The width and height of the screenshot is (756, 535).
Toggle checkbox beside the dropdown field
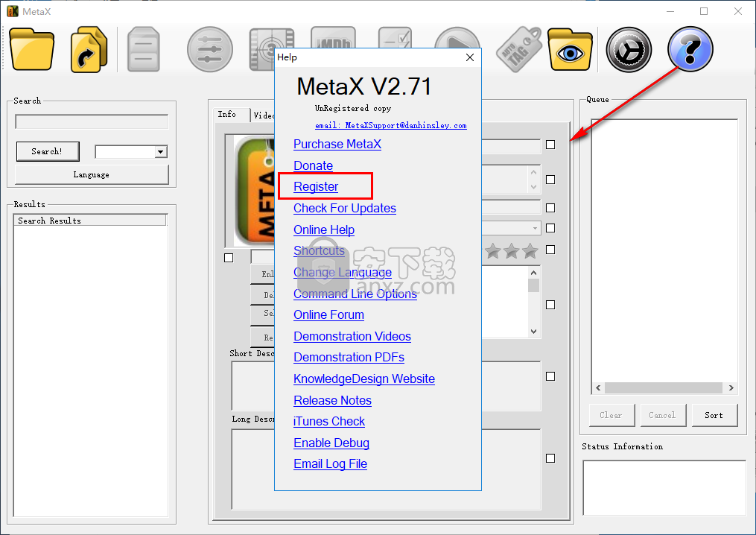(550, 228)
